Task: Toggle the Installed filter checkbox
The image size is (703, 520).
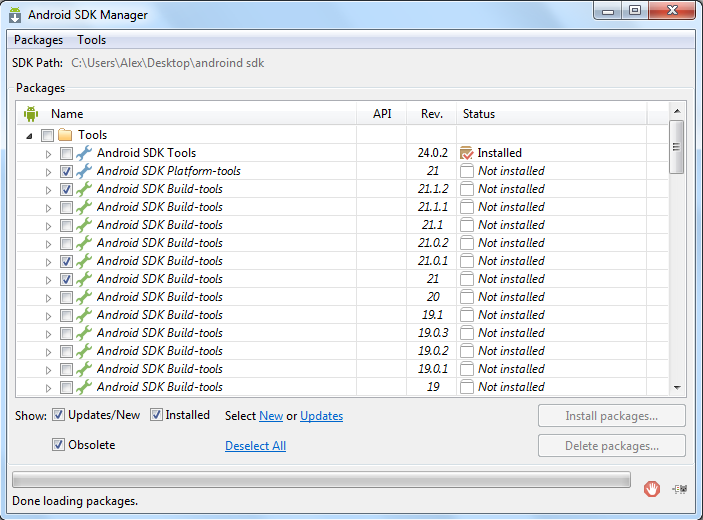Action: (x=156, y=415)
